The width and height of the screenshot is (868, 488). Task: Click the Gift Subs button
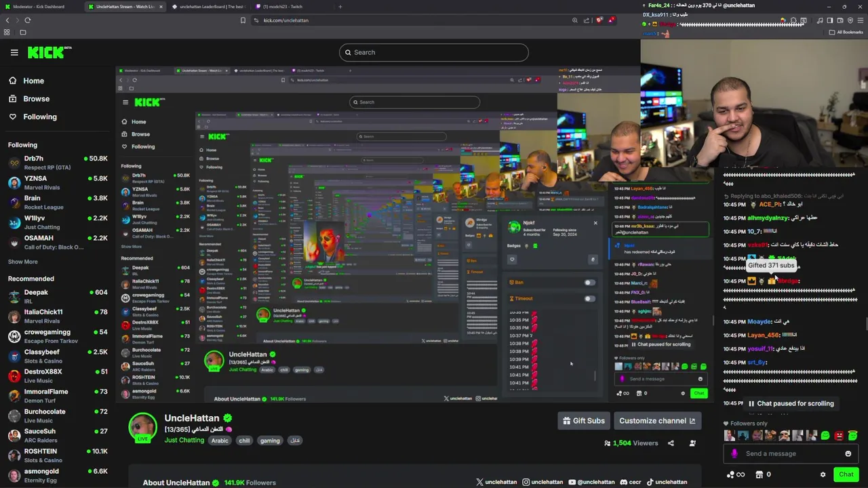(x=583, y=421)
